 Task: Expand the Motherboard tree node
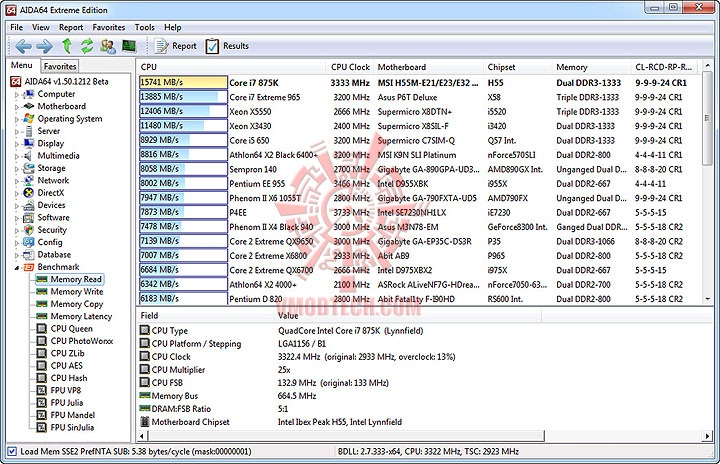17,107
